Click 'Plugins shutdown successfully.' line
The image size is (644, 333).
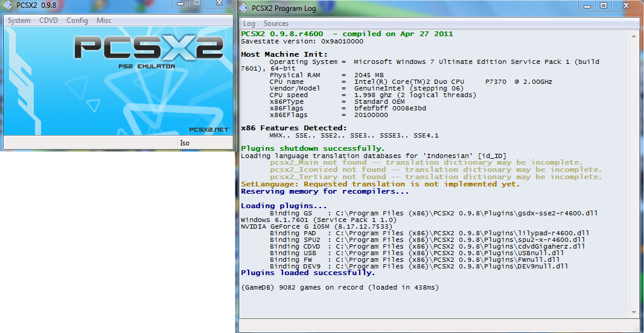(x=313, y=148)
